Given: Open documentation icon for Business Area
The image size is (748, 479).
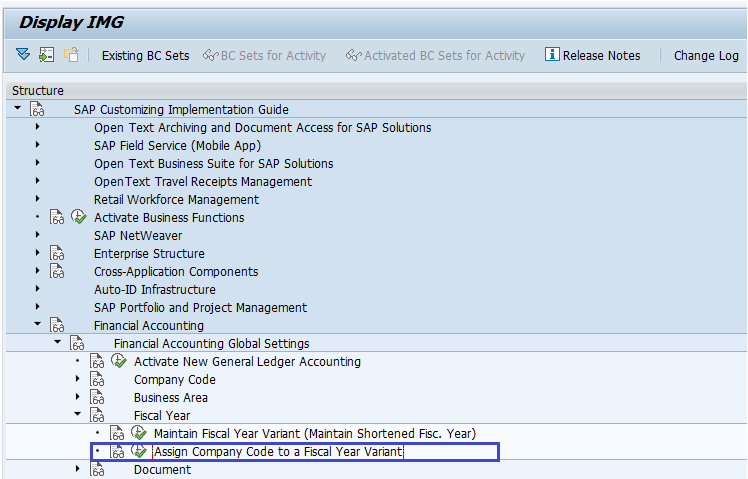Looking at the screenshot, I should coord(97,397).
